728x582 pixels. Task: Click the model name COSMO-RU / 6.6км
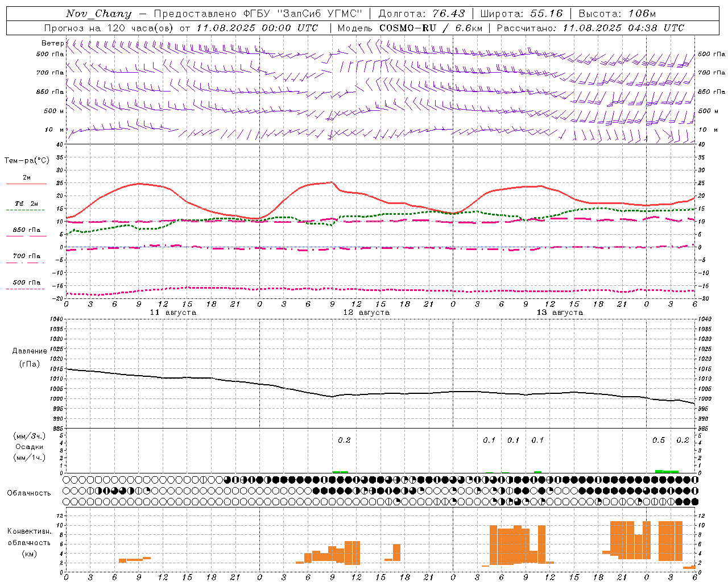(431, 28)
